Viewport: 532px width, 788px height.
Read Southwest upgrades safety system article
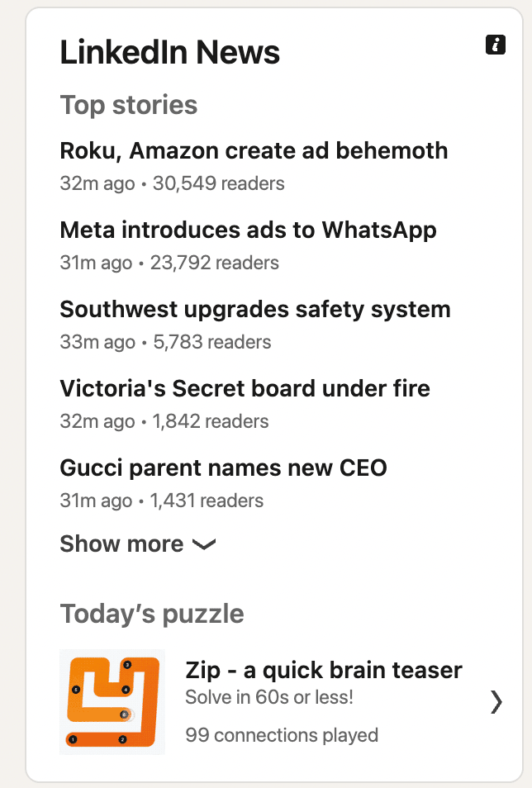255,310
